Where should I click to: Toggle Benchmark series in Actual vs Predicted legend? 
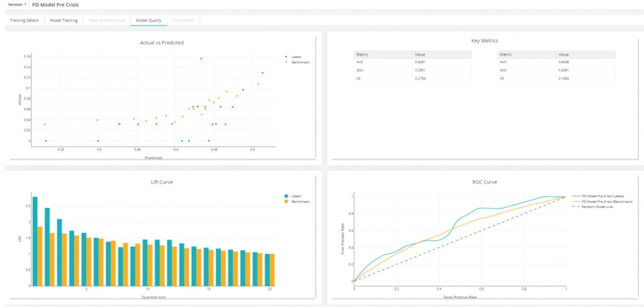[299, 62]
